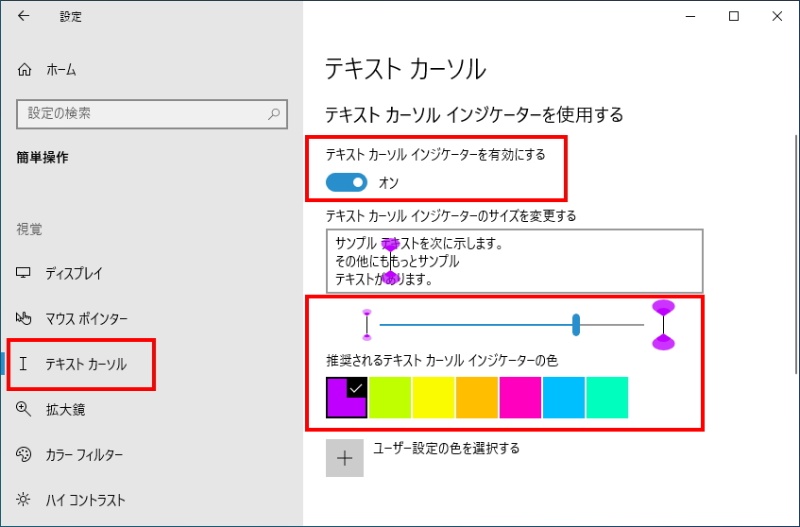The height and width of the screenshot is (527, 800).
Task: Minimize the Settings window
Action: coord(691,16)
